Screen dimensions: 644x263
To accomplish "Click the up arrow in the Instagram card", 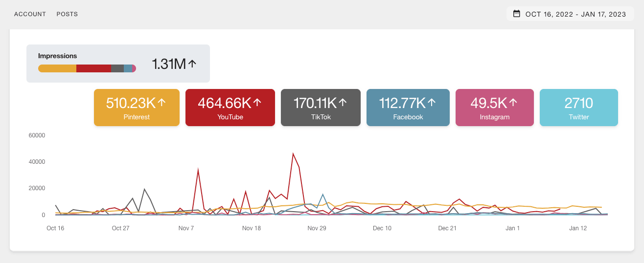I will 513,103.
